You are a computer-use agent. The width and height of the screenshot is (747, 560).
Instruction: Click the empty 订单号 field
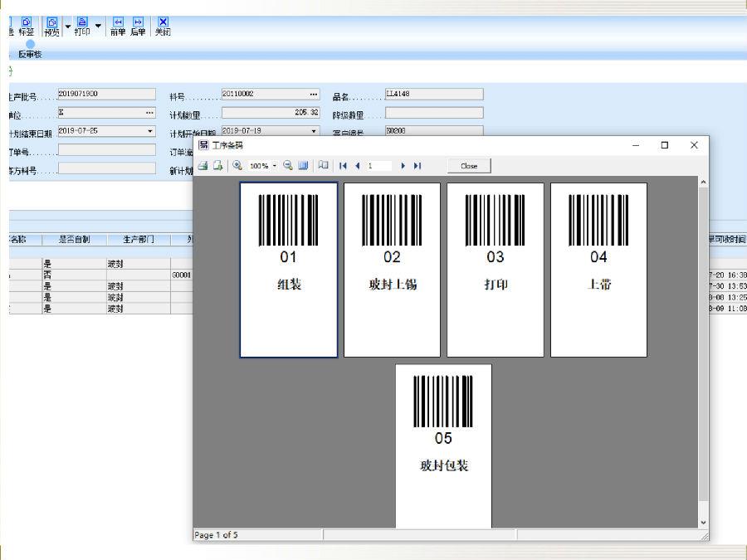[107, 149]
